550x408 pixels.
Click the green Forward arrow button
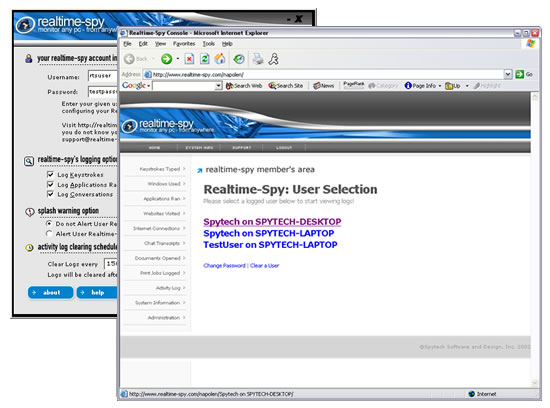(166, 59)
